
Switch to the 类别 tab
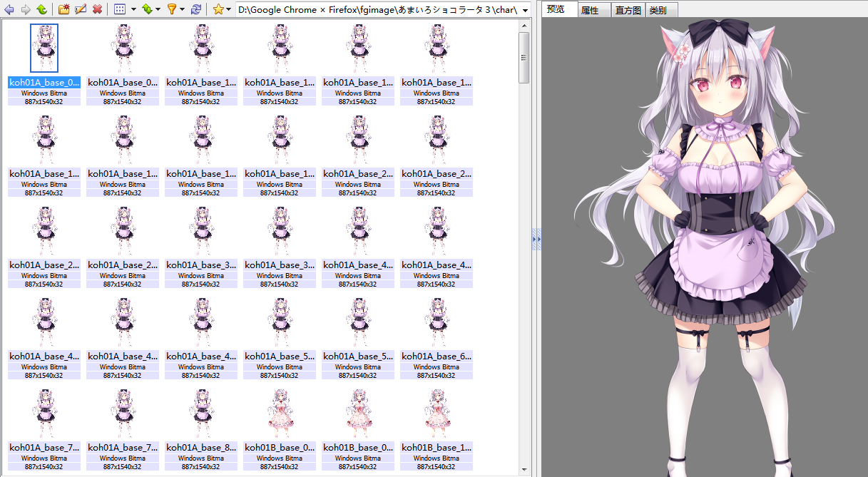(661, 11)
